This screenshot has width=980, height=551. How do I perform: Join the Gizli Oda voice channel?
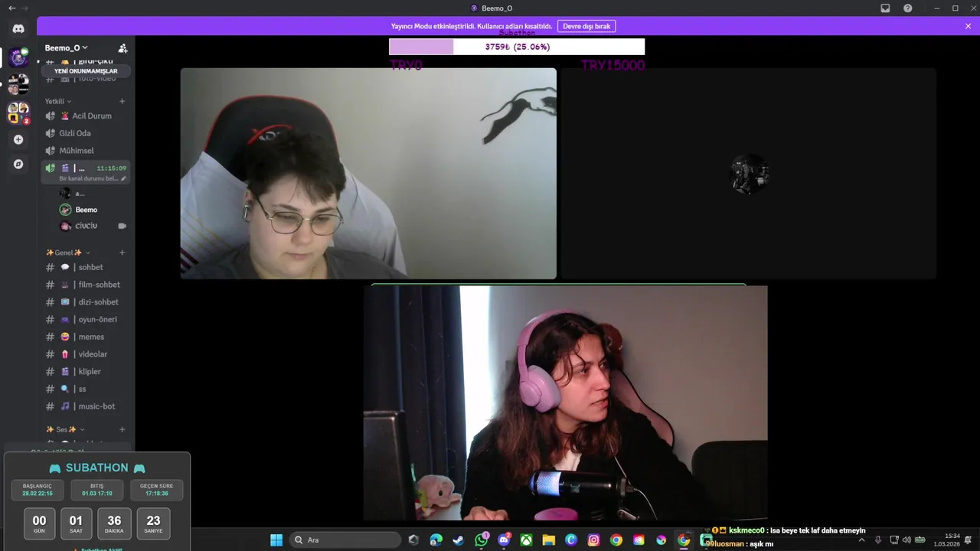tap(85, 133)
